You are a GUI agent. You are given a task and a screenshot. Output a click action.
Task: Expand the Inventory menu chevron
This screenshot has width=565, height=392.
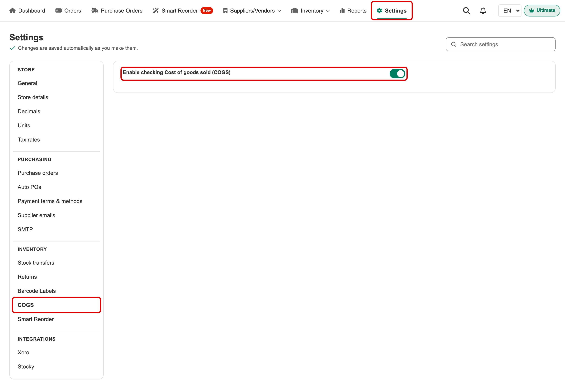(328, 11)
